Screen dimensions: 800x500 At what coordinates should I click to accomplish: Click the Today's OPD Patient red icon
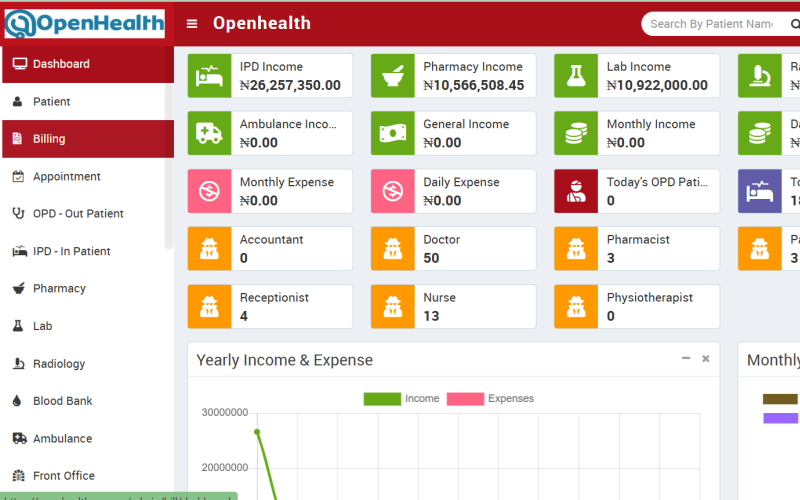tap(576, 191)
